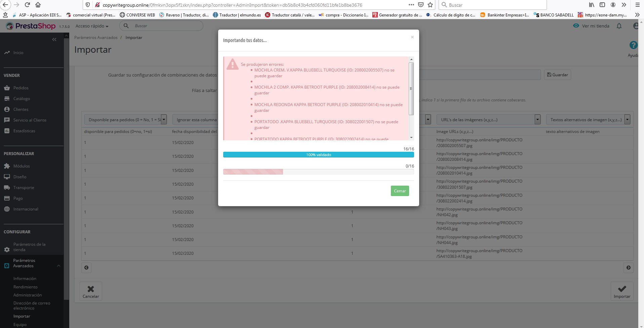Show more toolbar tools via the overflow chevron

[624, 5]
